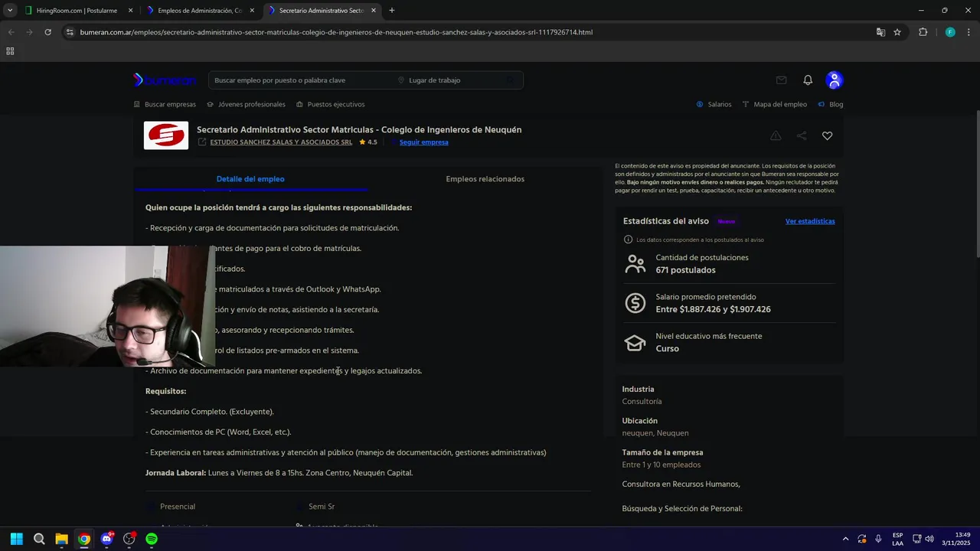
Task: Open the user profile avatar
Action: [835, 80]
